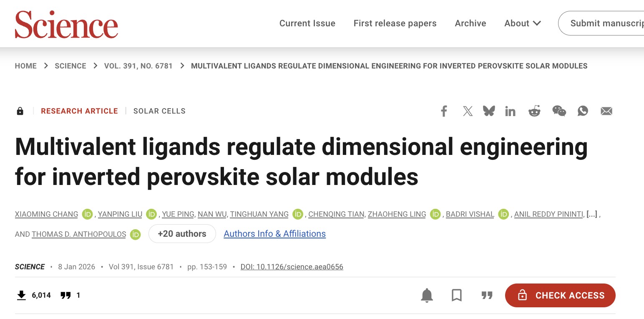Open Authors Info & Affiliations link
The height and width of the screenshot is (319, 644).
click(x=274, y=234)
